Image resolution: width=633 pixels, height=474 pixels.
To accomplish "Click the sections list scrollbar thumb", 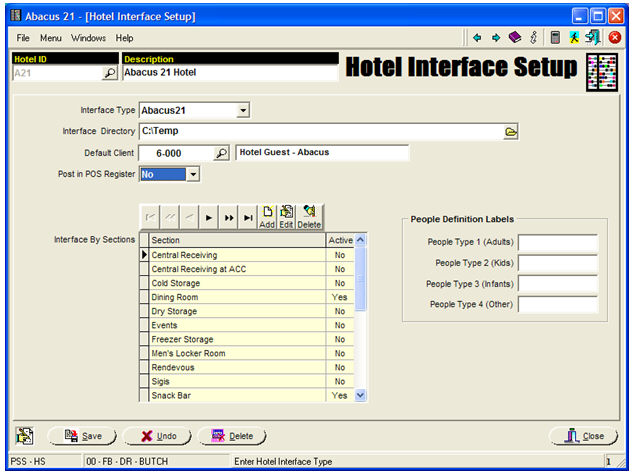I will tap(360, 279).
